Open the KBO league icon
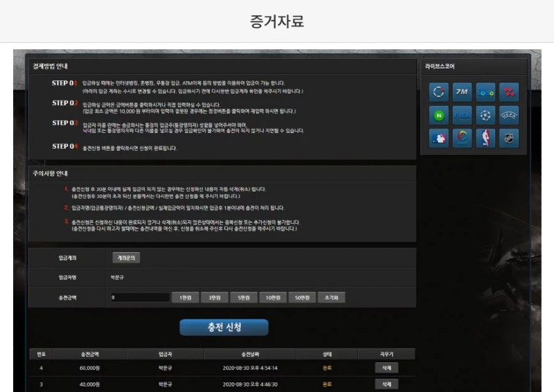 pyautogui.click(x=462, y=138)
